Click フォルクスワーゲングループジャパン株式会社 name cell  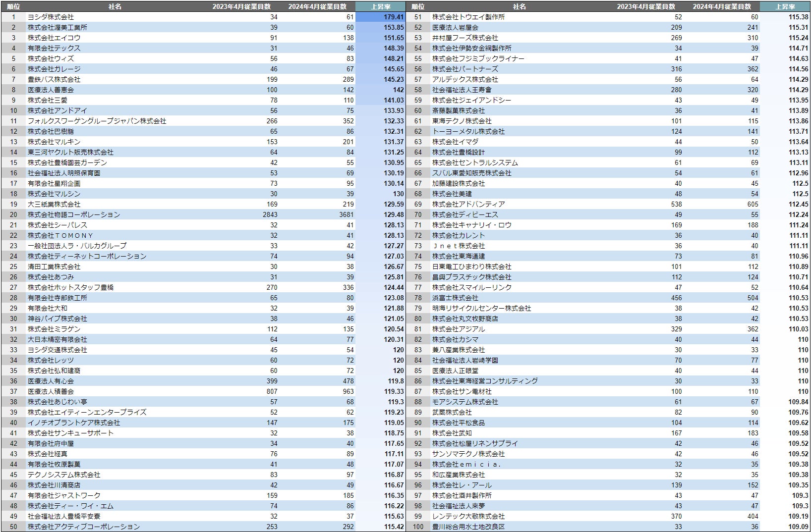(97, 121)
